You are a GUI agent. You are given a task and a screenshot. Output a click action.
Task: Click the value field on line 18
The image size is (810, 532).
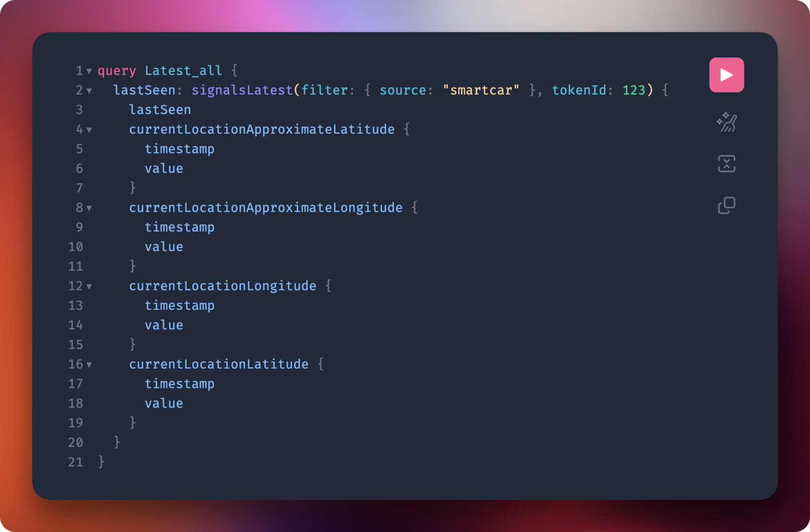[x=164, y=403]
